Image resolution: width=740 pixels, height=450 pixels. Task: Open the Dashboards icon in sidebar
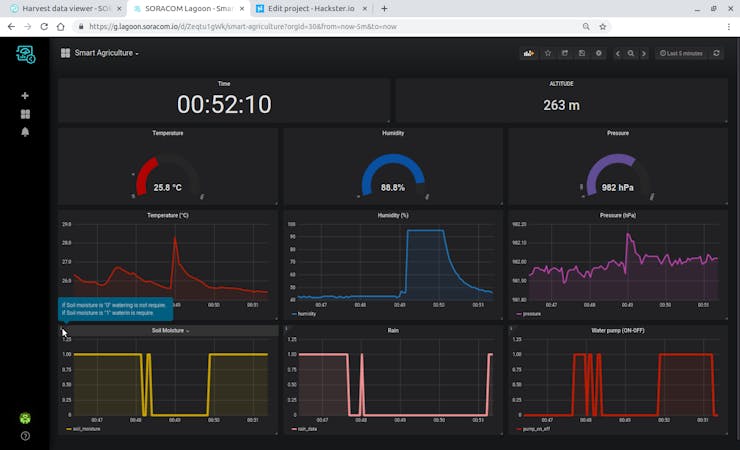point(25,114)
